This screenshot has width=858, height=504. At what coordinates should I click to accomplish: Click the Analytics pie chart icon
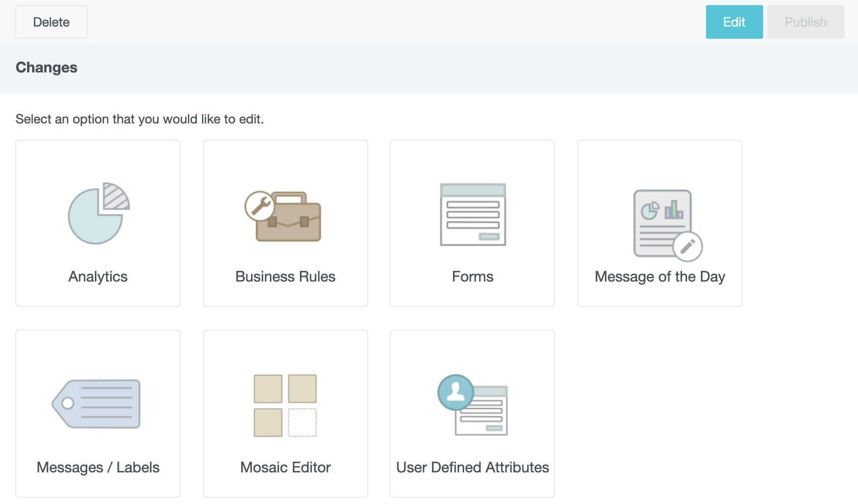coord(98,213)
